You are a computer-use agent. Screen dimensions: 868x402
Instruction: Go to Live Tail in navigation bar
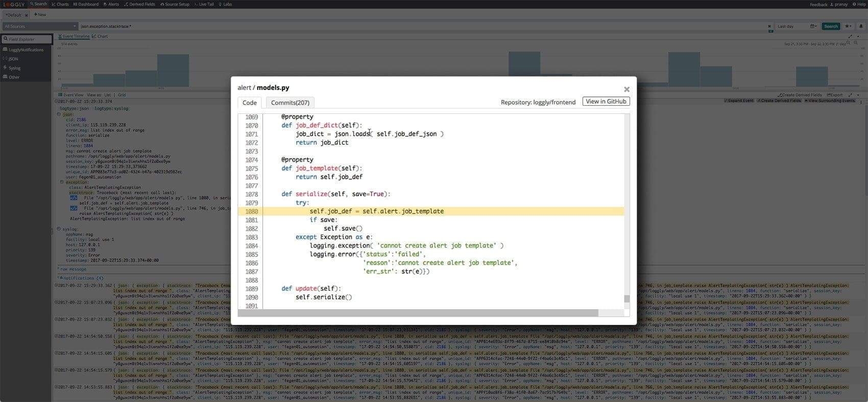click(x=204, y=4)
